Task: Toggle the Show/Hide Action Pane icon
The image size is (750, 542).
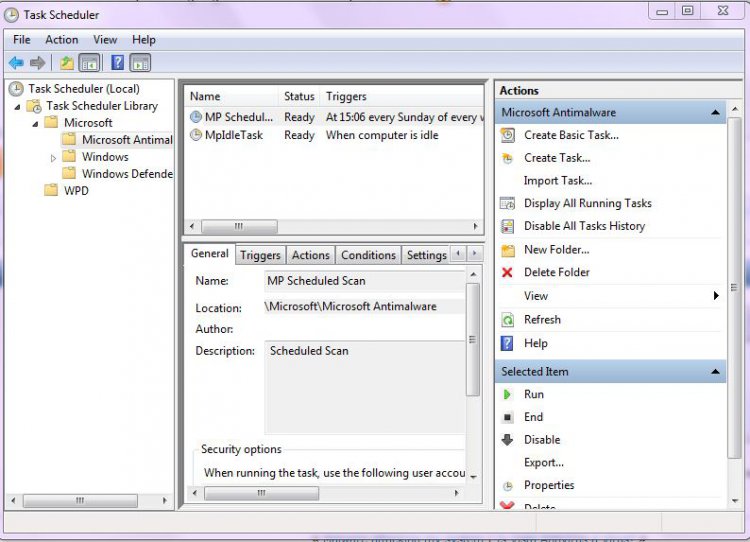Action: [x=140, y=63]
